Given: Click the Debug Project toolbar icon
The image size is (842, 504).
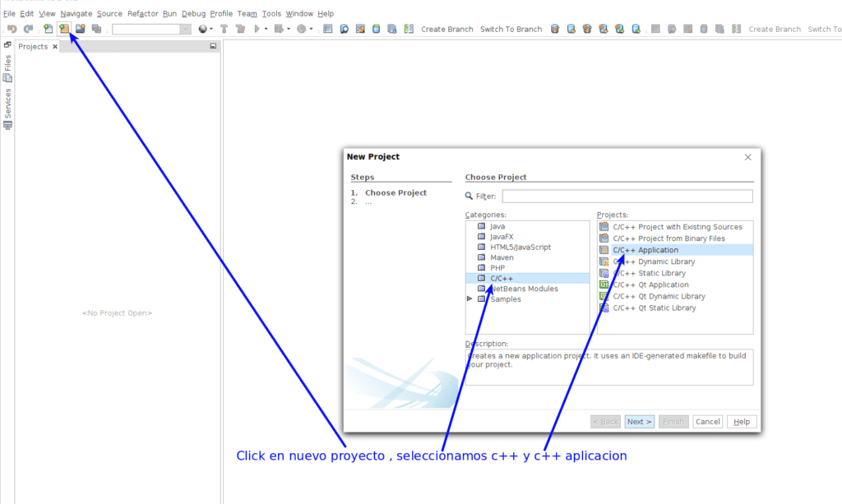Looking at the screenshot, I should point(279,29).
